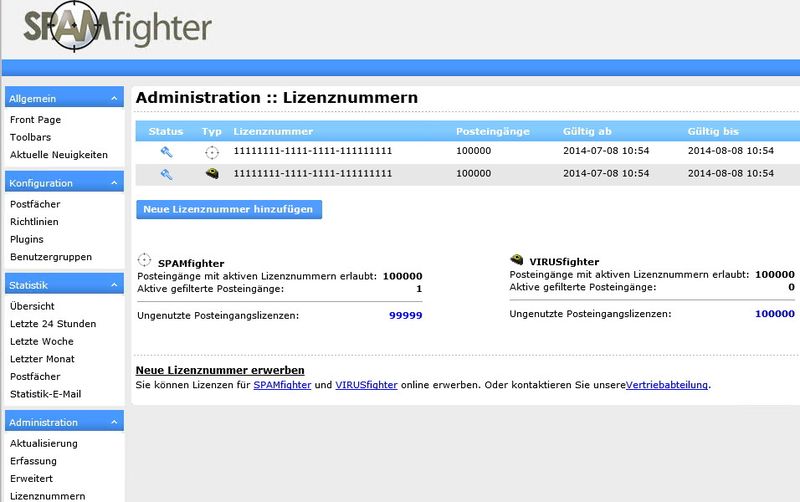Open Statistik-E-Mail settings
Image resolution: width=800 pixels, height=502 pixels.
(x=45, y=394)
